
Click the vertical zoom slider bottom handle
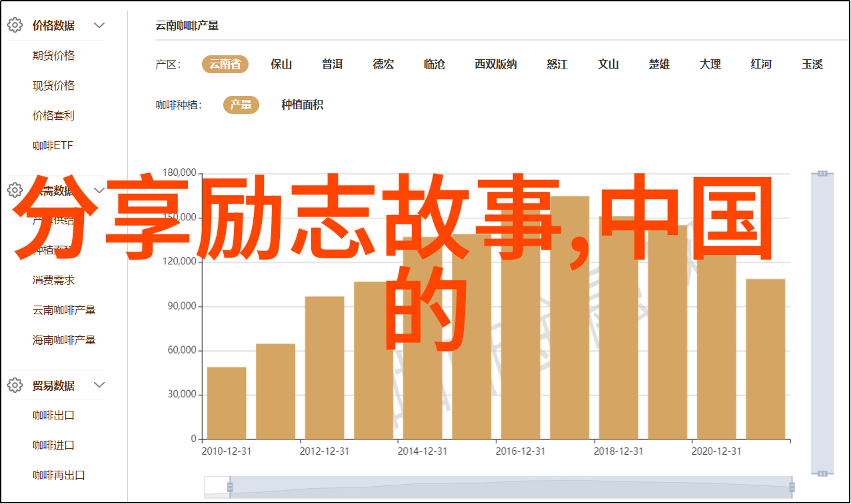822,473
